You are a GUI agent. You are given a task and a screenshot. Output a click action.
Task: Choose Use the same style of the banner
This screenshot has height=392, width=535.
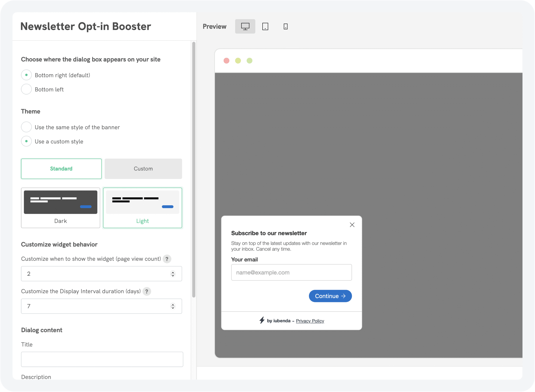(x=26, y=127)
